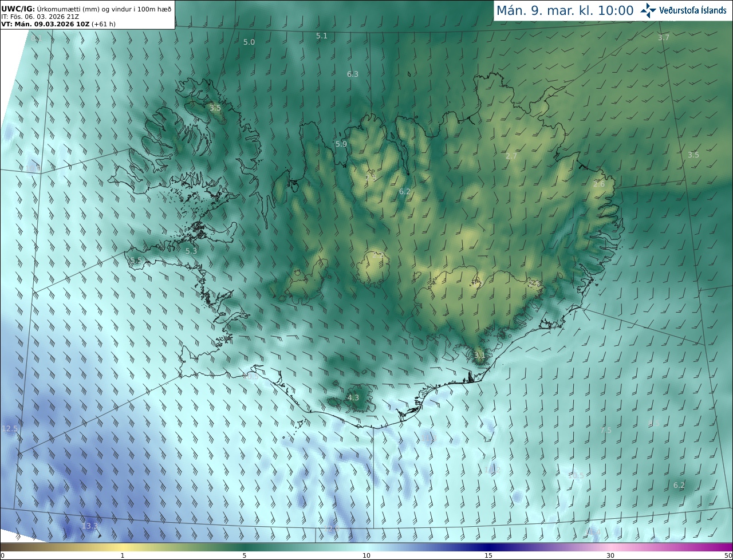Viewport: 733px width, 560px height.
Task: Click the 3.5 value over the Westfjords
Action: point(215,108)
